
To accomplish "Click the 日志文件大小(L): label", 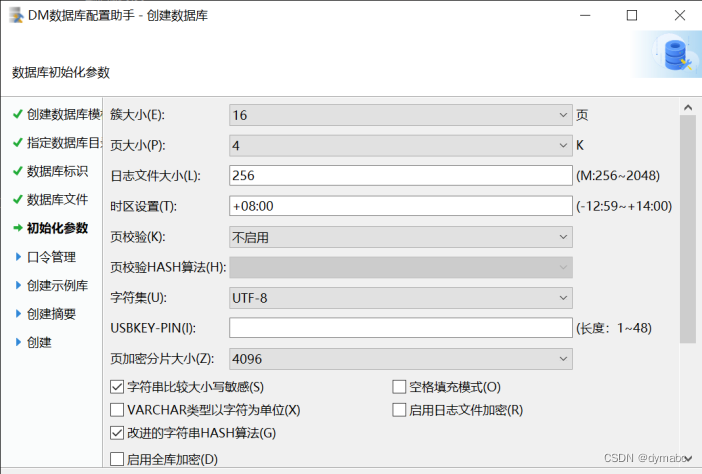I will pyautogui.click(x=155, y=176).
